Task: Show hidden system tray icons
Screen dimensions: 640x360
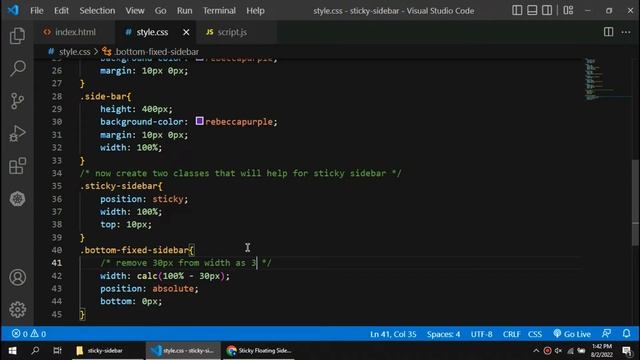Action: pyautogui.click(x=536, y=351)
